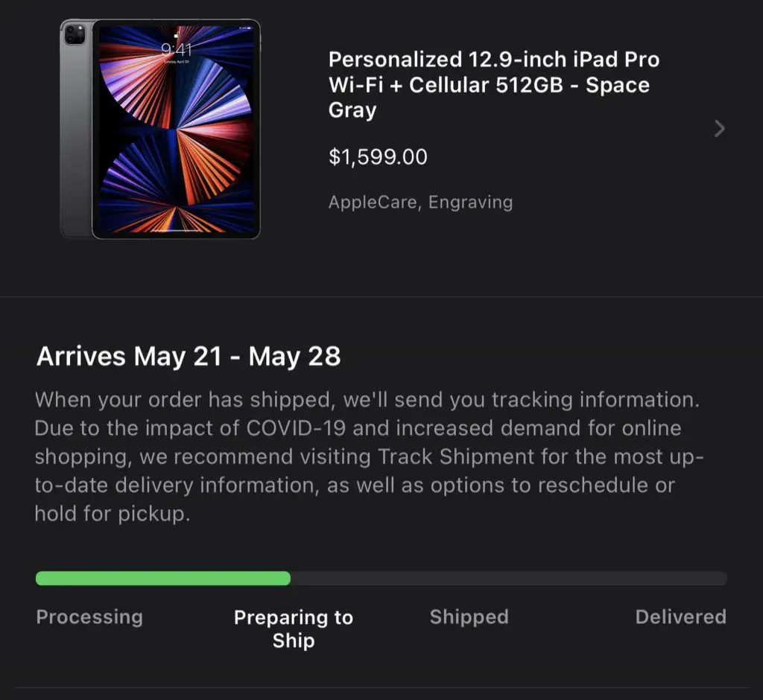Click the iPad rear camera in the thumbnail
The image size is (763, 700).
coord(73,35)
